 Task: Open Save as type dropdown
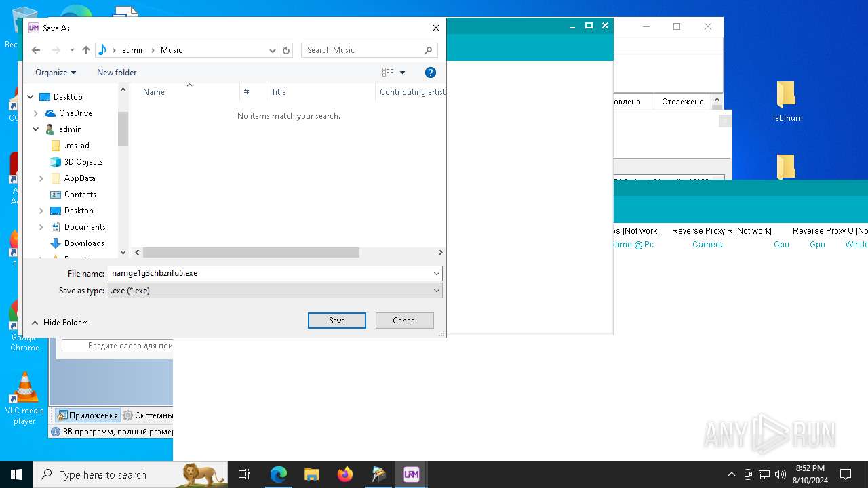click(x=275, y=291)
